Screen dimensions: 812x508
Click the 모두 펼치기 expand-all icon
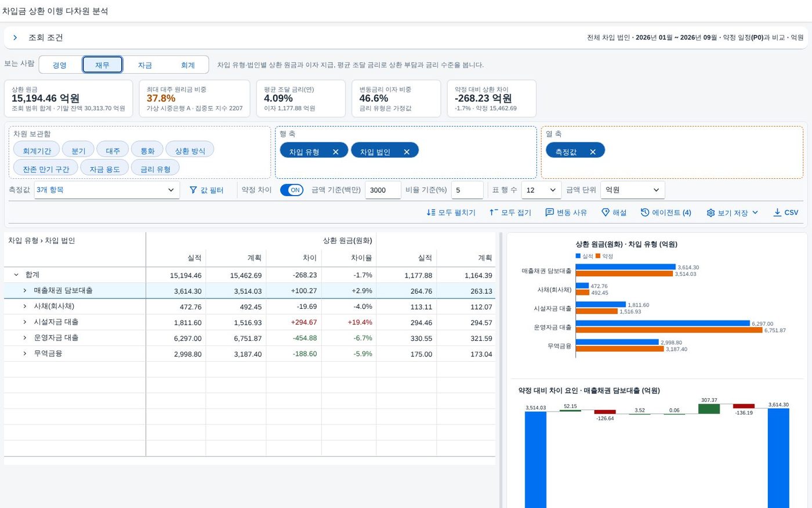pos(431,212)
